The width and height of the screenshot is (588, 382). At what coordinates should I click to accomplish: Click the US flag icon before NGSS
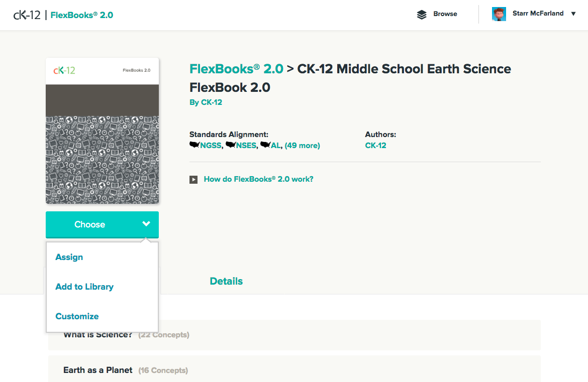click(194, 146)
